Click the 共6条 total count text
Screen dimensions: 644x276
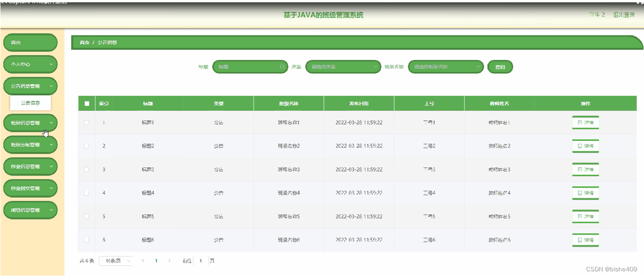[87, 261]
